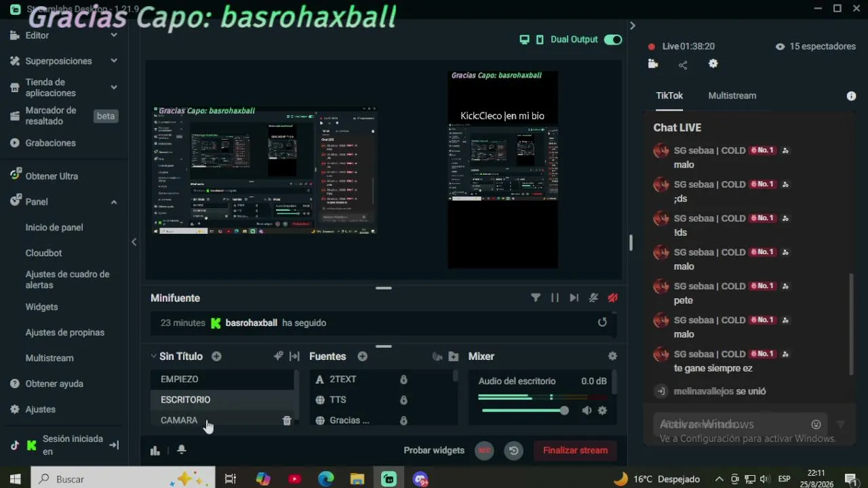Click the logout arrow next to Sesión iniciada
This screenshot has width=868, height=488.
pyautogui.click(x=114, y=445)
